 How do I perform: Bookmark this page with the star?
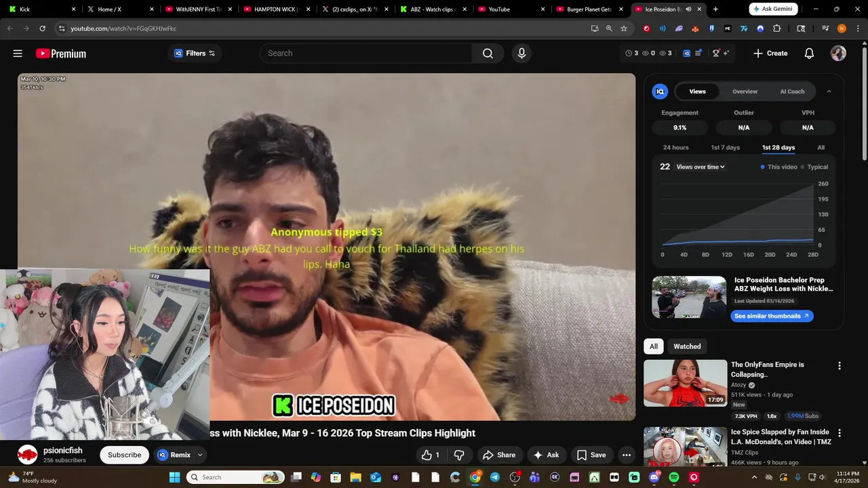point(624,28)
